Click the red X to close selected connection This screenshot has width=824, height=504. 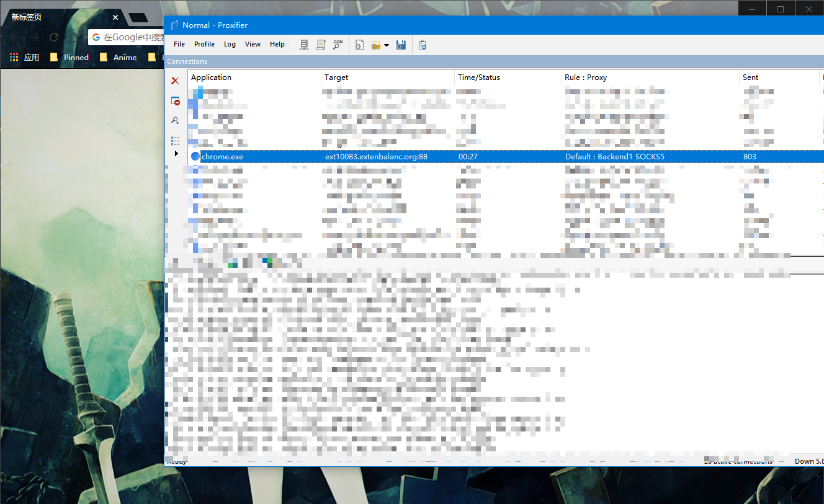(x=175, y=81)
